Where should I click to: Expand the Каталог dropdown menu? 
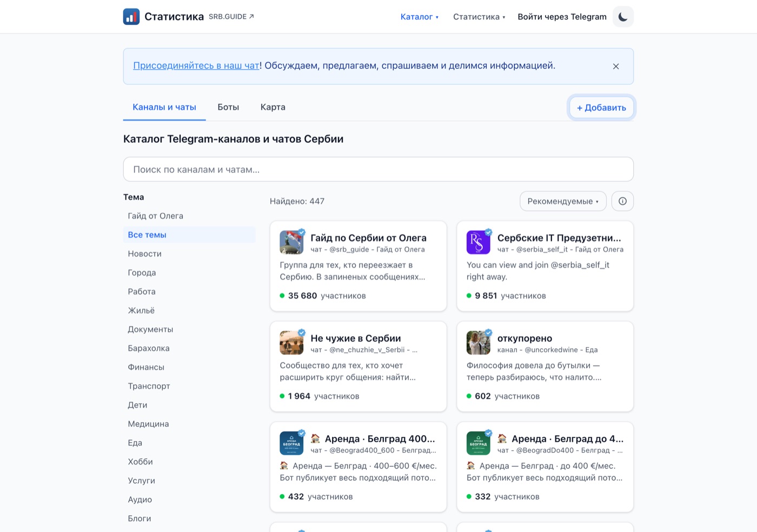(x=420, y=17)
